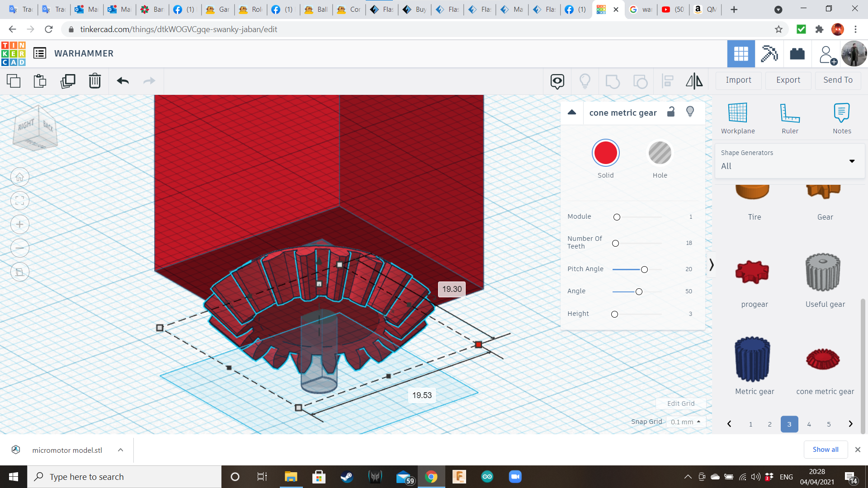Toggle shape visibility lightbulb in panel

click(690, 112)
